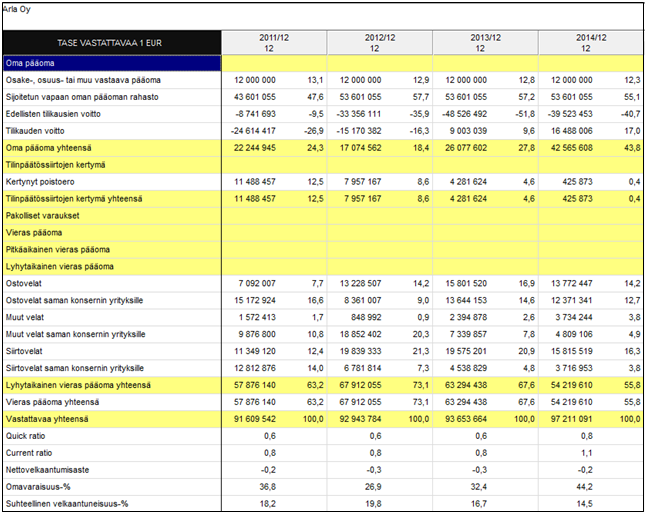Select Suhteellinen velkaantuneisuus value 14,5
The width and height of the screenshot is (645, 513).
coord(585,504)
